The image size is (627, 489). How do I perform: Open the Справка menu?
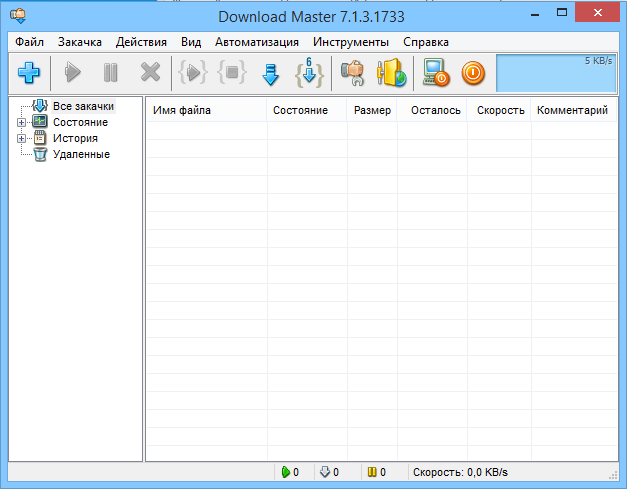point(426,42)
